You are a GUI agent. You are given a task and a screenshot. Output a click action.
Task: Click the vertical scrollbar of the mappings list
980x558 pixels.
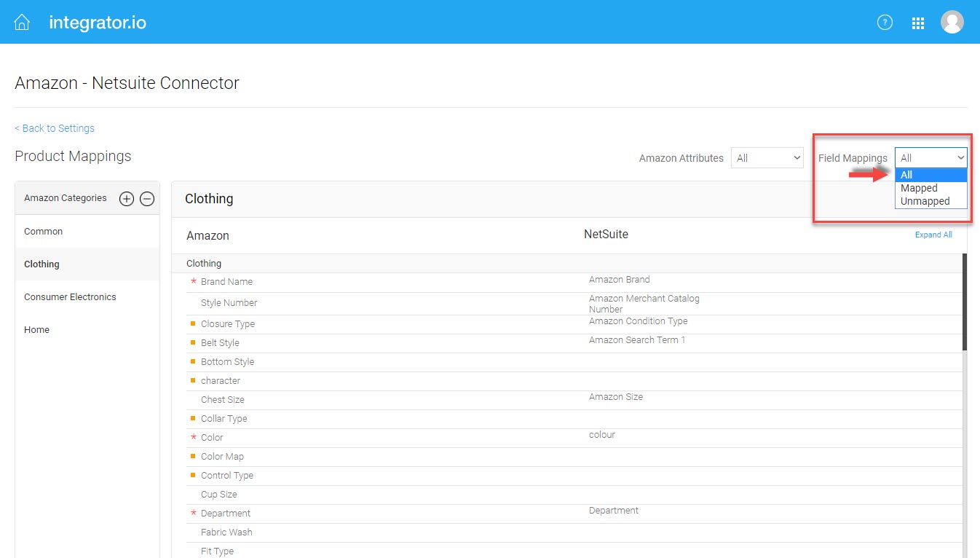[963, 299]
